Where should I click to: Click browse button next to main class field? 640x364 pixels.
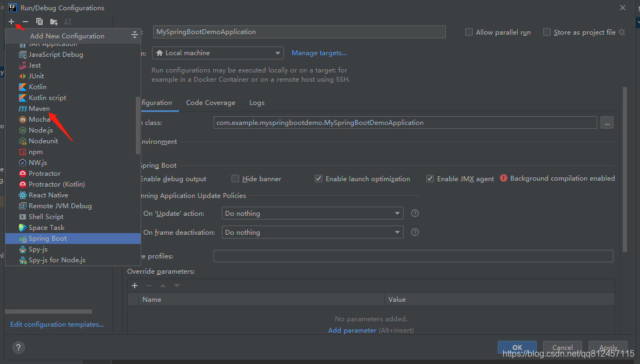607,122
